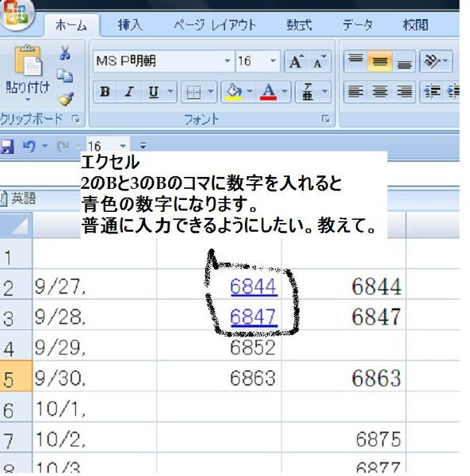The image size is (470, 476).
Task: Open underline style dropdown arrow
Action: coord(171,91)
